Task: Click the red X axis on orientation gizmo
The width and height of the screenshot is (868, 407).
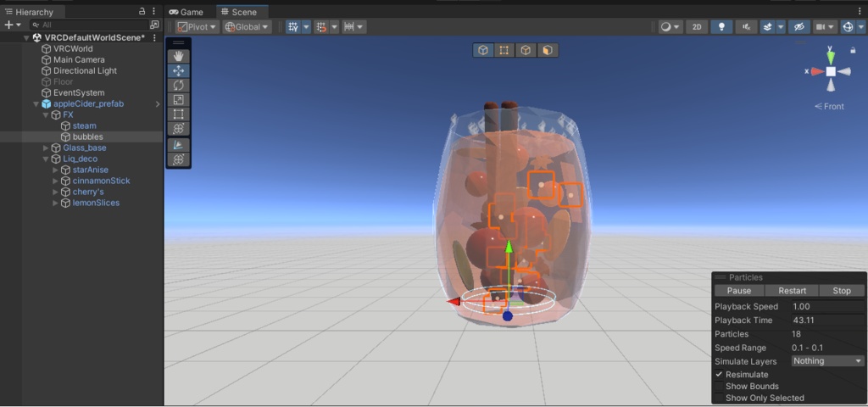Action: point(815,71)
